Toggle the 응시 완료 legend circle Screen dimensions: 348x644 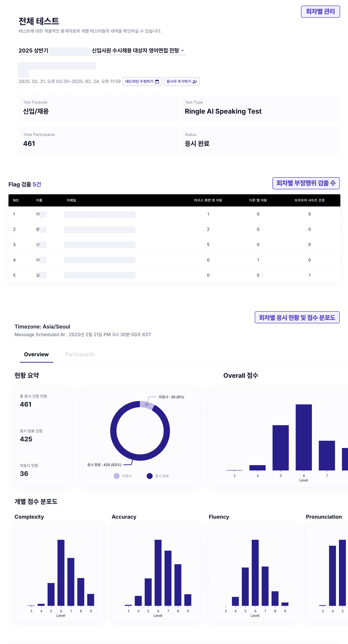150,476
